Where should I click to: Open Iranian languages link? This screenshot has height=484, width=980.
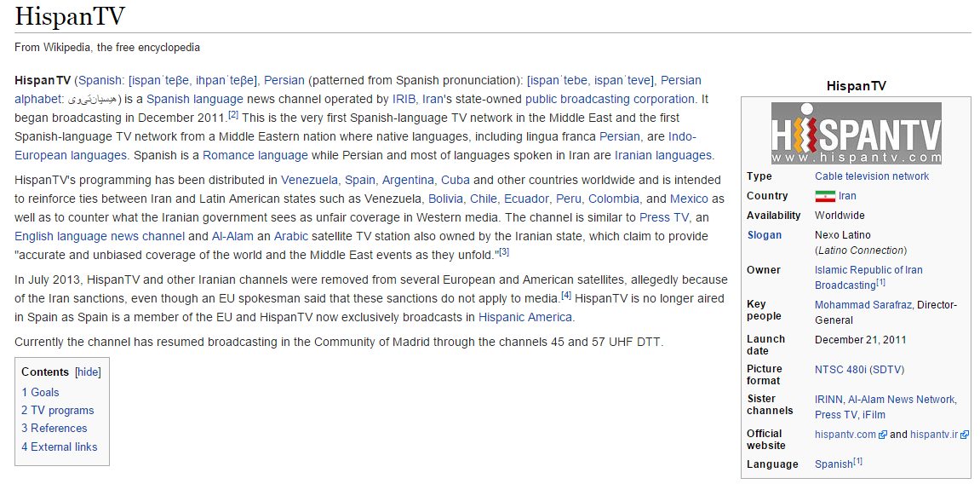click(x=663, y=156)
